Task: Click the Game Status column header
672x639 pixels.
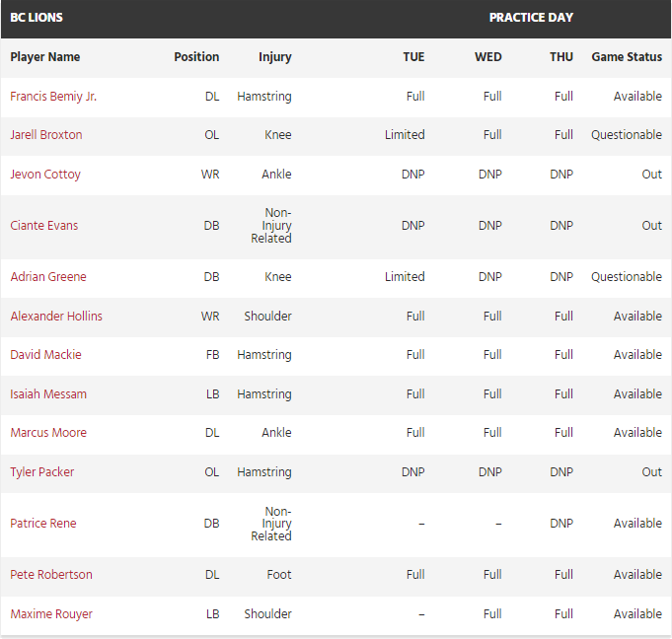Action: pyautogui.click(x=627, y=57)
